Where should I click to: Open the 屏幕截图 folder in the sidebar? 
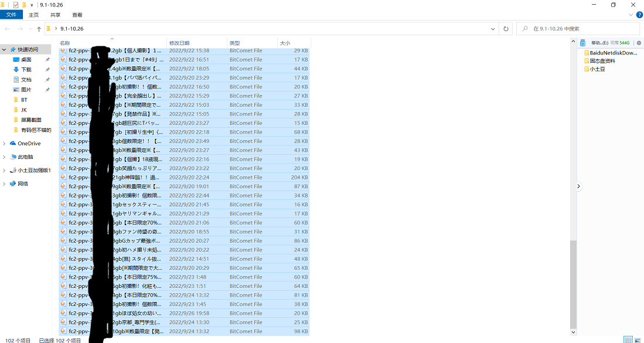pos(28,120)
